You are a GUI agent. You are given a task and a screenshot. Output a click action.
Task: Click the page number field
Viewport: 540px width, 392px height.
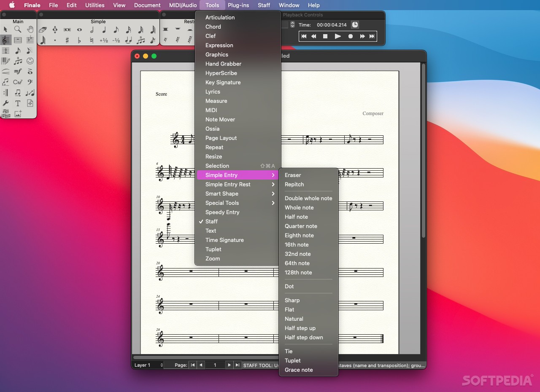(215, 365)
